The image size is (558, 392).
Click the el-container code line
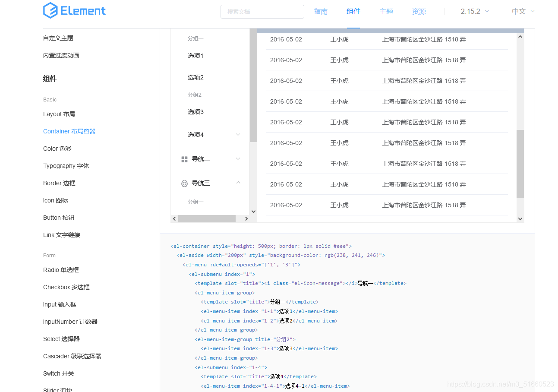(261, 246)
